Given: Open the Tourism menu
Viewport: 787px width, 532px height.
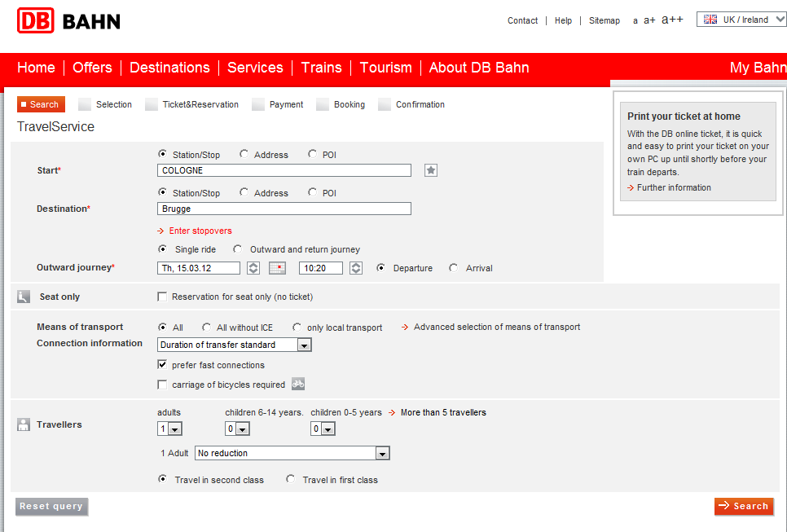Looking at the screenshot, I should 386,68.
